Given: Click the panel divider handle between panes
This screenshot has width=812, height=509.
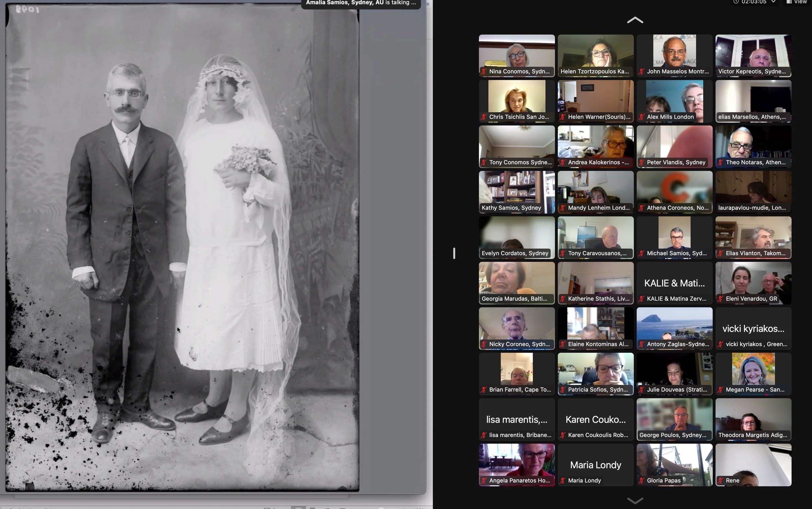Looking at the screenshot, I should pos(454,253).
